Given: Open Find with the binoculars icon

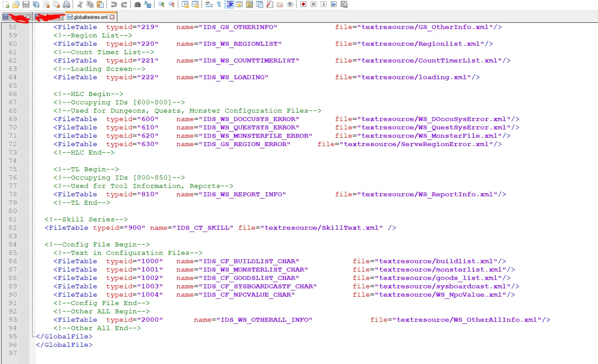Looking at the screenshot, I should (137, 4).
